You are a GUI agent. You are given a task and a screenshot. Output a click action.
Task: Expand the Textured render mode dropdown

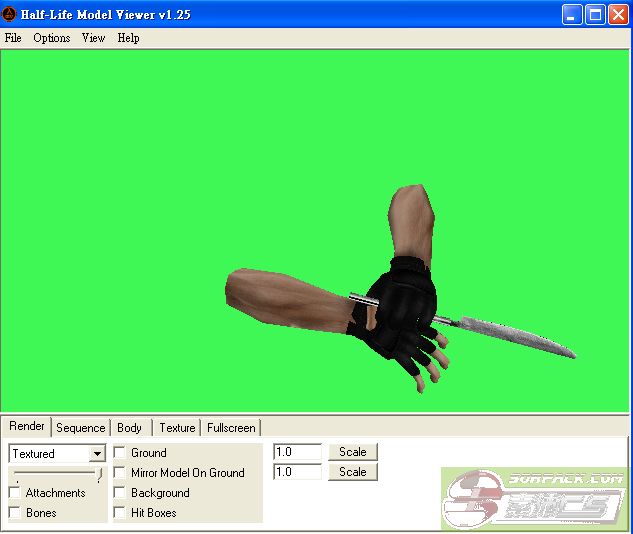(x=97, y=454)
